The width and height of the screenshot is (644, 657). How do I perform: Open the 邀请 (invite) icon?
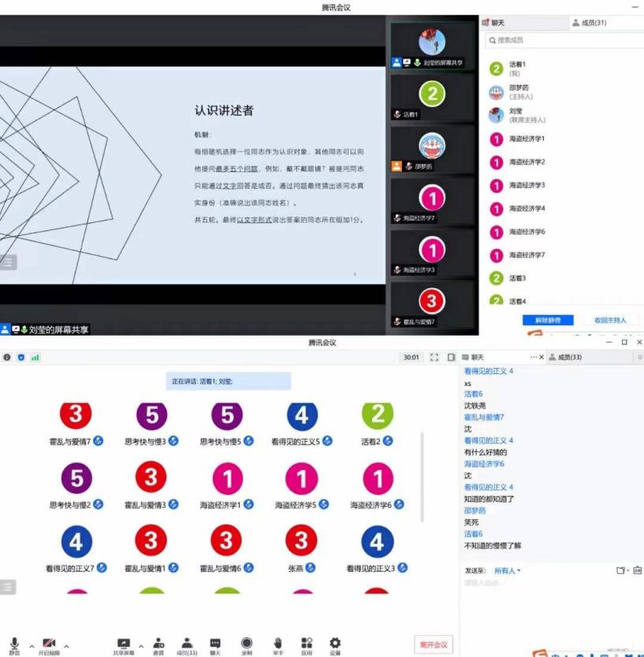click(x=158, y=644)
